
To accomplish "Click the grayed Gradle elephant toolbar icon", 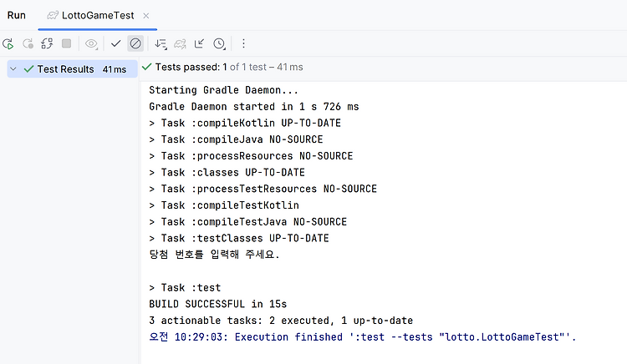I will pyautogui.click(x=180, y=43).
